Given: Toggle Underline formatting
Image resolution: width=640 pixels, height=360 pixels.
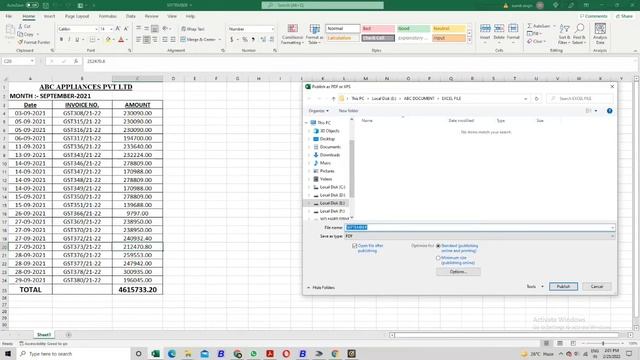Looking at the screenshot, I should coord(77,40).
